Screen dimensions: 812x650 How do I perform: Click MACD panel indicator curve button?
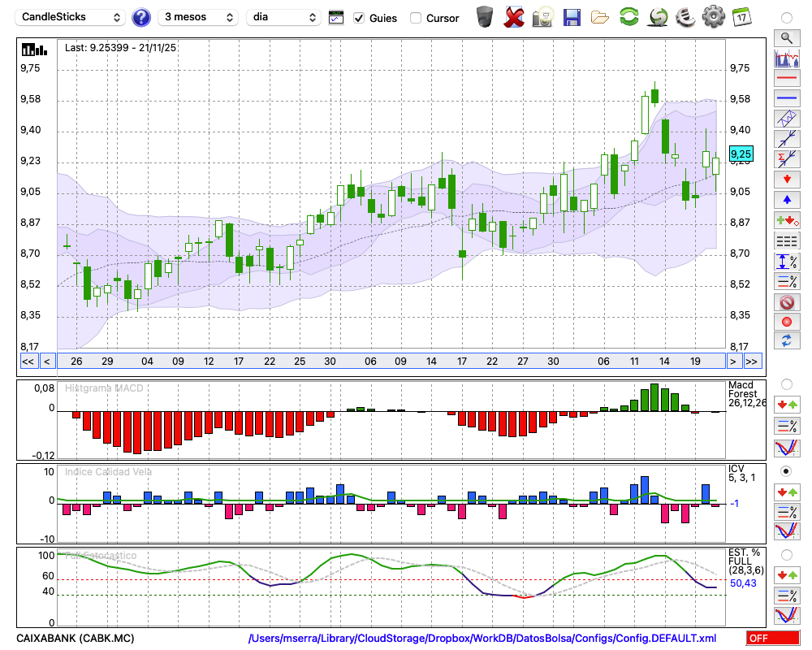[x=787, y=448]
